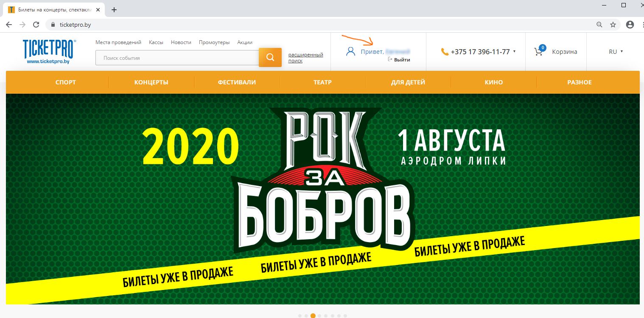Image resolution: width=644 pixels, height=318 pixels.
Task: Open the КОНЦЕРТЫ category
Action: (151, 82)
